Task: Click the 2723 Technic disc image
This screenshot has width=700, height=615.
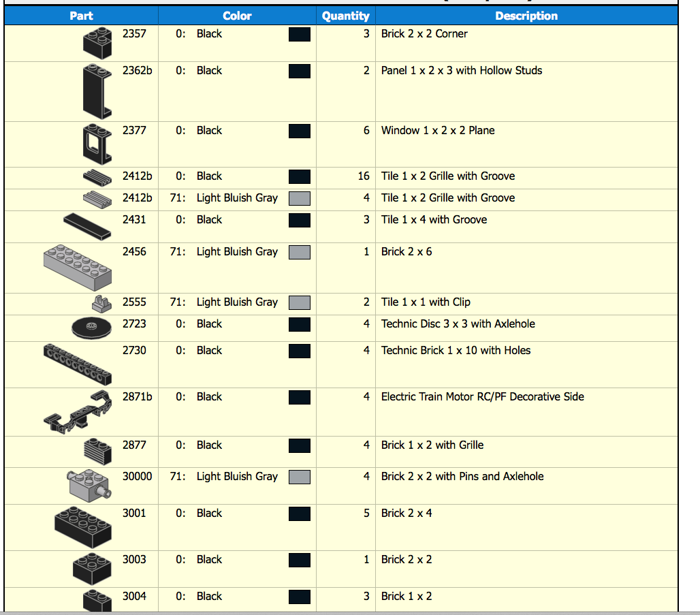Action: (x=91, y=328)
